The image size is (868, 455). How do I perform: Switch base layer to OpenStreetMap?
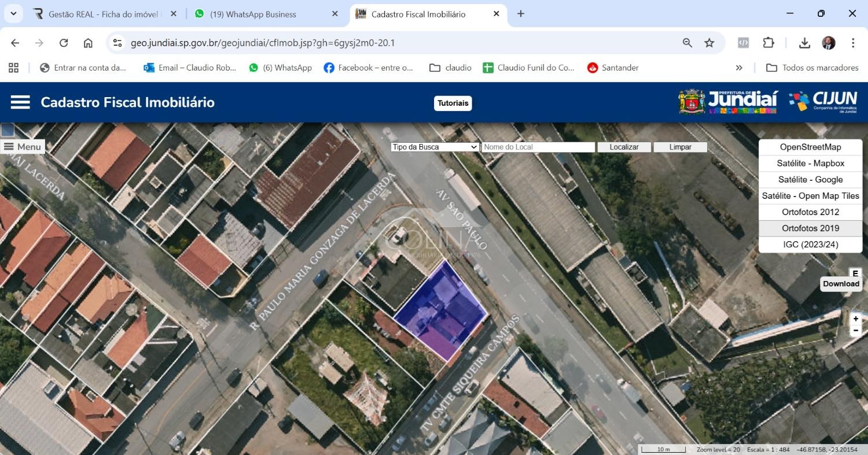(x=810, y=147)
